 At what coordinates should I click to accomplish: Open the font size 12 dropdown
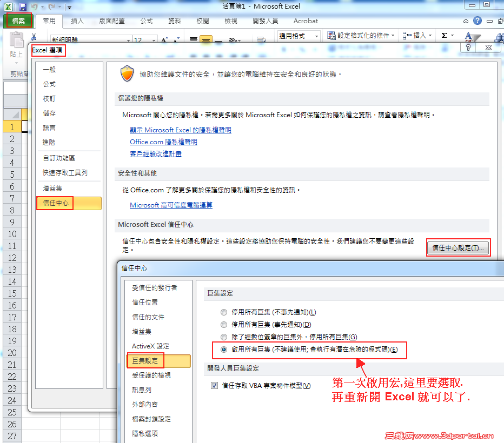154,40
